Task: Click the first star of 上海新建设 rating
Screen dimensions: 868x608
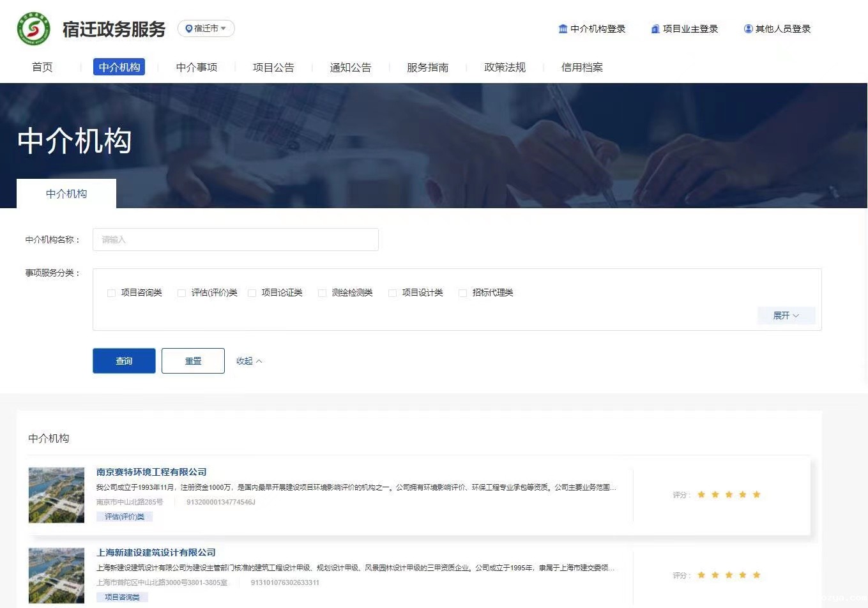Action: click(x=701, y=575)
